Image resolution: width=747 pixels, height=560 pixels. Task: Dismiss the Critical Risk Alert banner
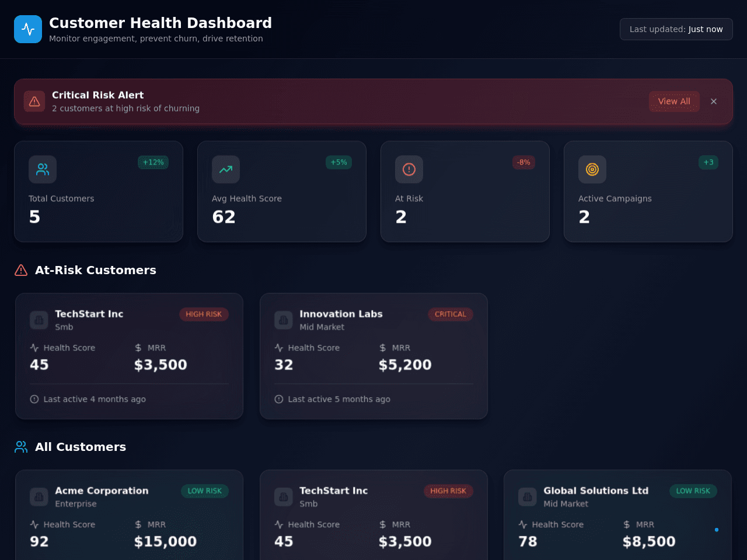(714, 101)
